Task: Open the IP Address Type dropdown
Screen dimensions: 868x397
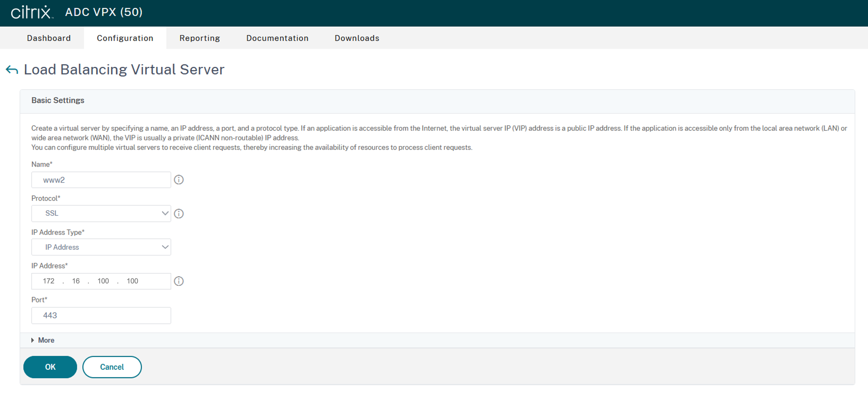Action: (101, 247)
